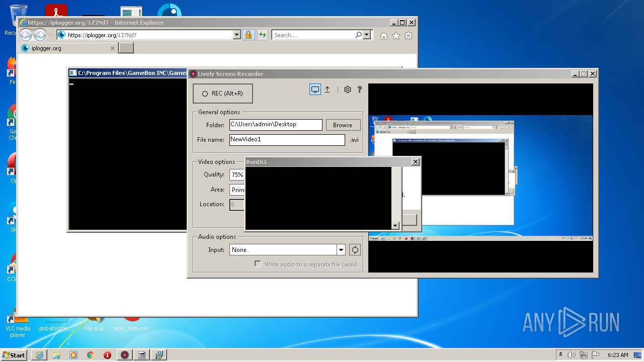Start recording with REC (Alt+R) button
The width and height of the screenshot is (644, 362).
[222, 94]
